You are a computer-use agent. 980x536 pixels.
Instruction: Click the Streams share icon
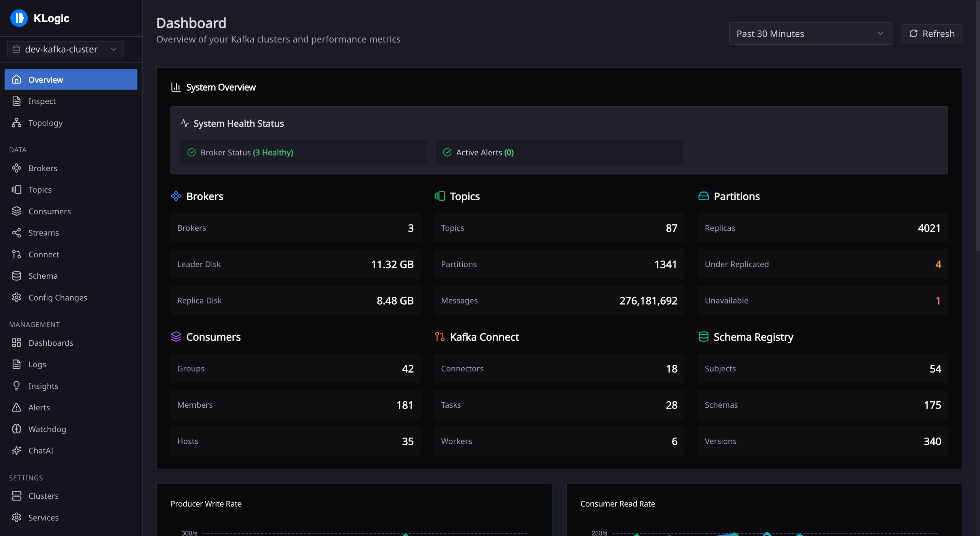[x=16, y=233]
